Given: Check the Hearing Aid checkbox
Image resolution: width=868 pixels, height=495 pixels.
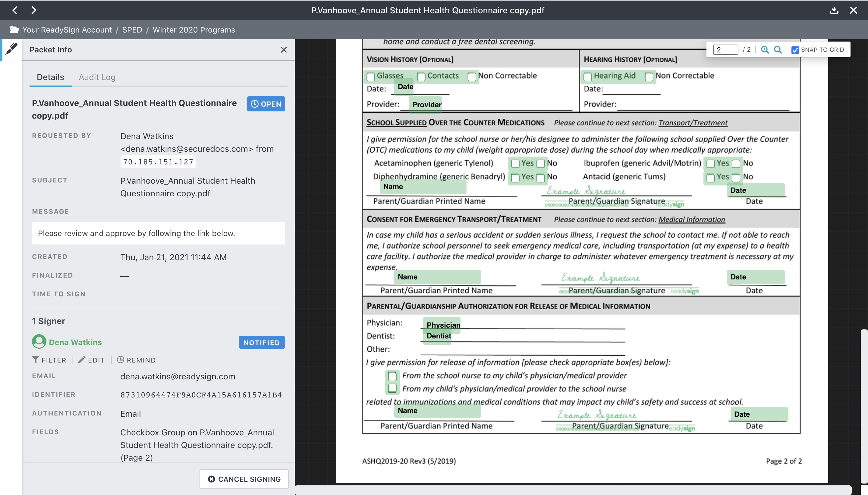Looking at the screenshot, I should (588, 77).
